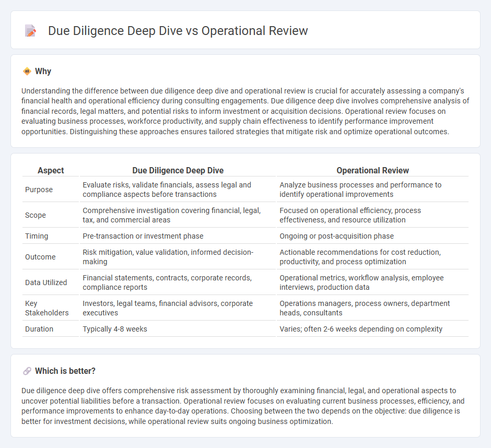Click the Why paragraph beginning 'Understanding the difference'
491x448 pixels.
point(245,111)
